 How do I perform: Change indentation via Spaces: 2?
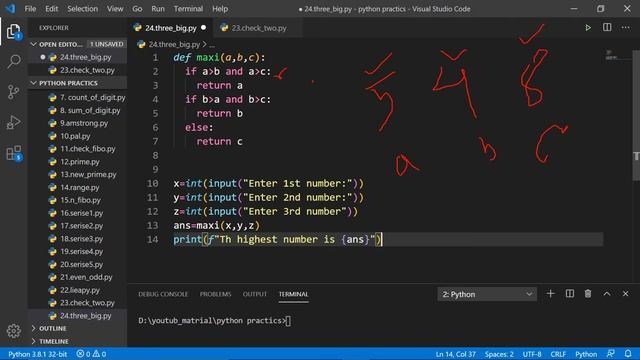(499, 354)
